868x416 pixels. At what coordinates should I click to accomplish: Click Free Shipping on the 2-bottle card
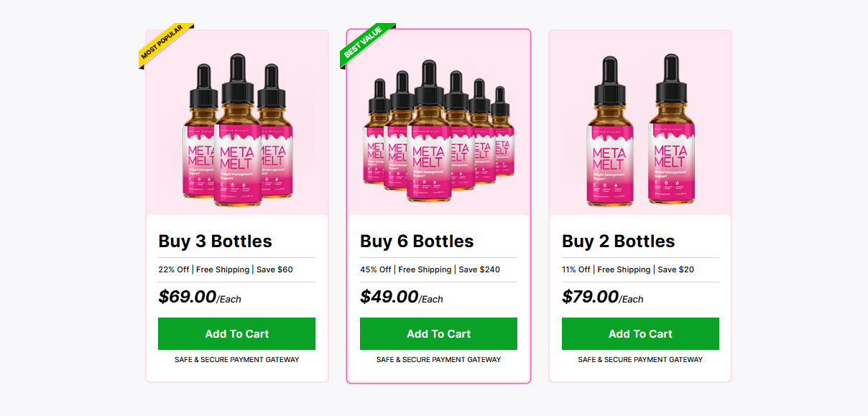[x=624, y=269]
